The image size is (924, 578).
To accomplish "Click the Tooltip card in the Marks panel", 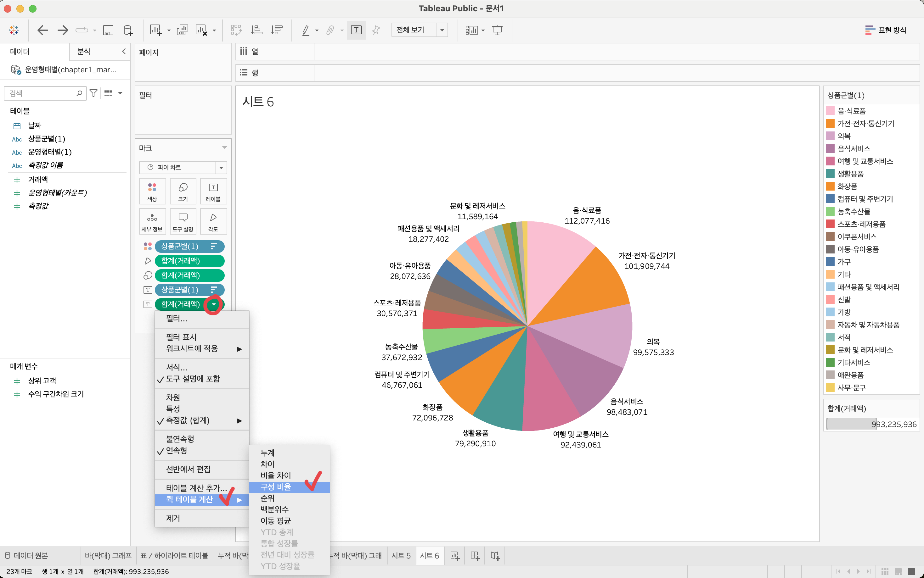I will (183, 221).
